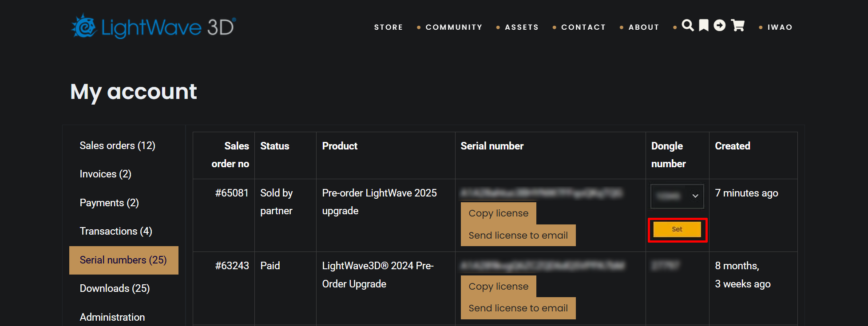Send license to email for order #63243
This screenshot has width=868, height=326.
coord(518,308)
